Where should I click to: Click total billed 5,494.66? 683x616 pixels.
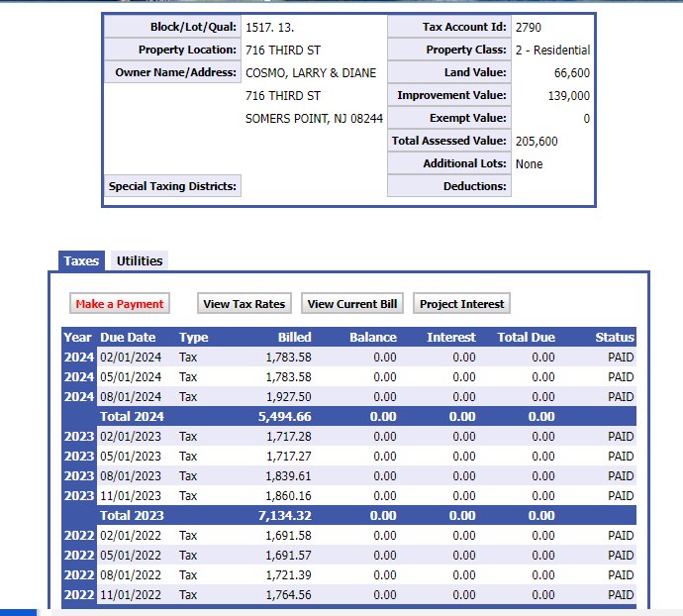(x=285, y=416)
